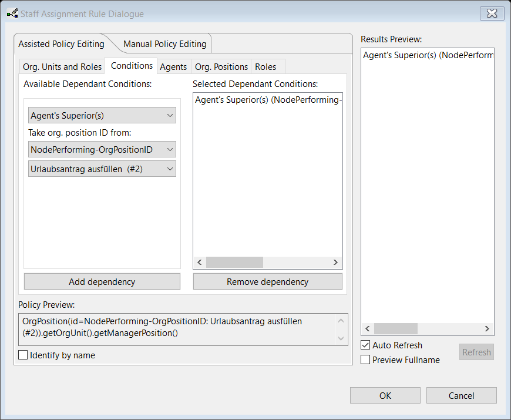Click the dialog title bar app icon
This screenshot has width=511, height=420.
click(12, 14)
